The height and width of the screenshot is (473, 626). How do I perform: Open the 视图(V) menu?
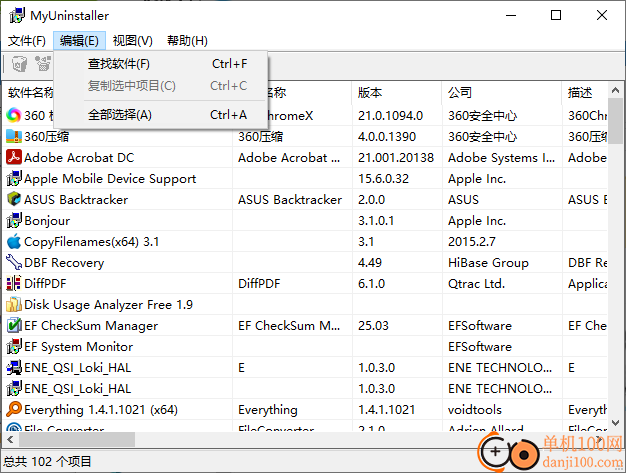coord(133,41)
